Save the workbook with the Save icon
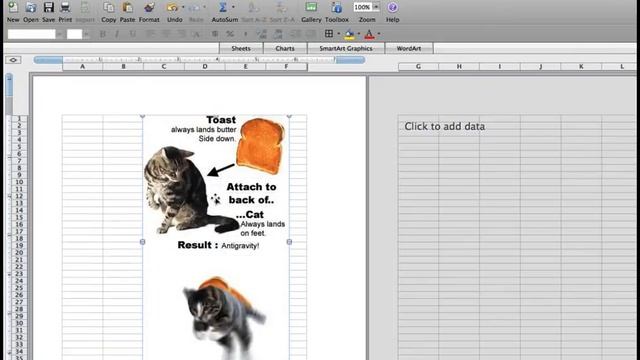Image resolution: width=640 pixels, height=360 pixels. pyautogui.click(x=49, y=8)
